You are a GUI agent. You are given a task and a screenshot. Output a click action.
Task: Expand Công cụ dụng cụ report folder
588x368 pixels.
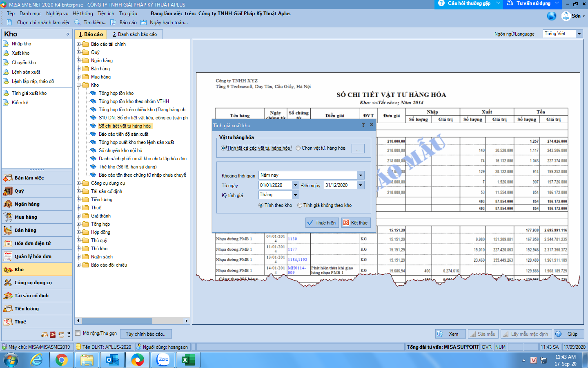(79, 183)
